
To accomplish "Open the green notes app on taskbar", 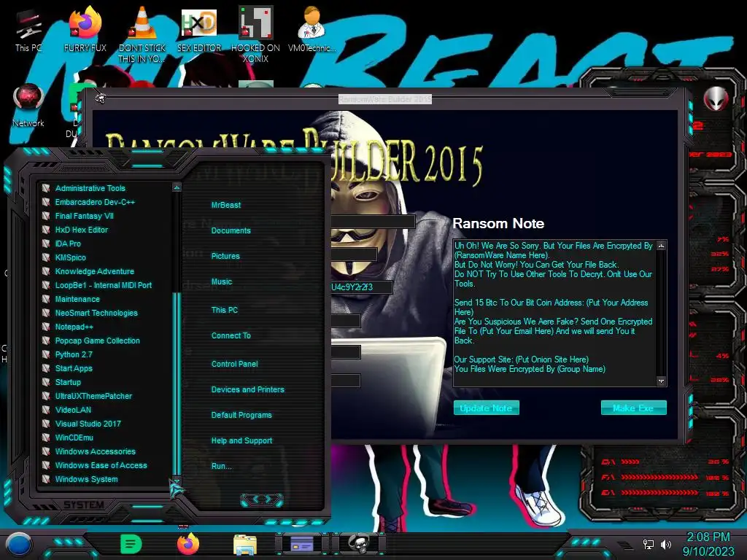I will (x=131, y=544).
